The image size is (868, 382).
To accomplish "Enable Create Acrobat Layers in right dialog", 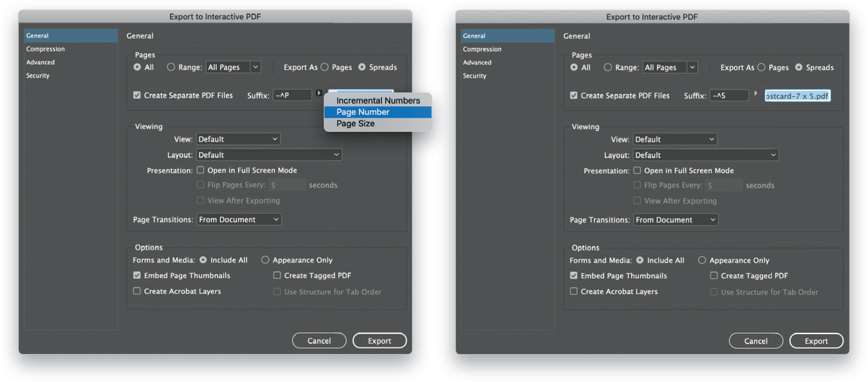I will point(573,291).
